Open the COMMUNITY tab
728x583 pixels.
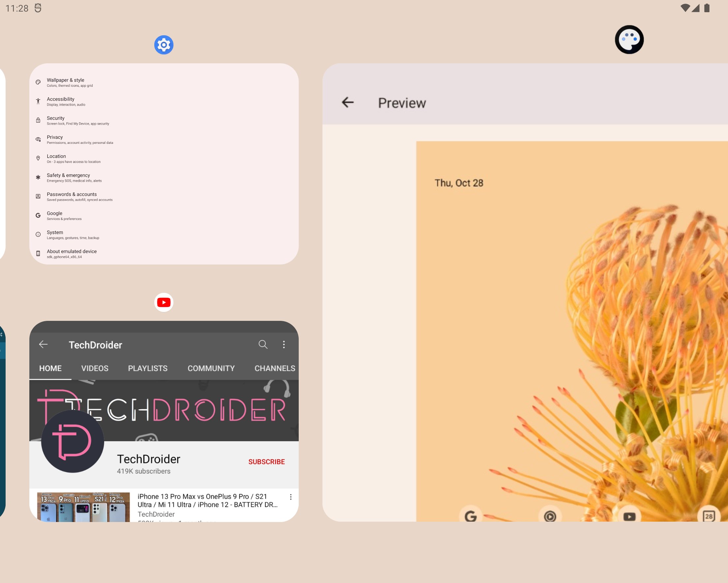(x=211, y=368)
